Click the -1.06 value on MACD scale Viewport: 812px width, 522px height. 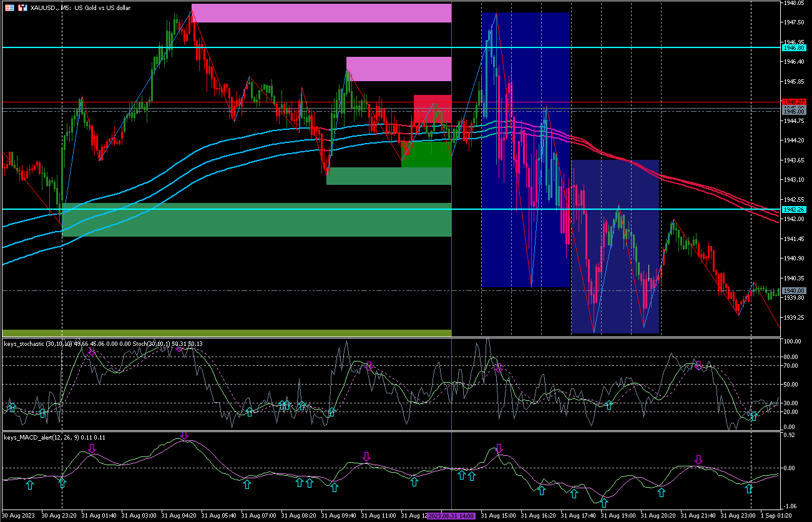pyautogui.click(x=789, y=506)
